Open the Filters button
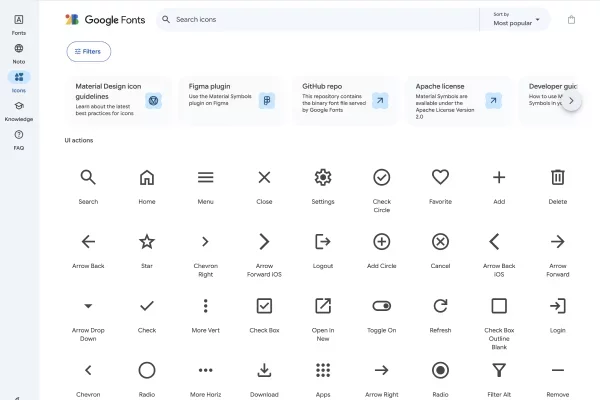Screen dimensions: 600x400 [x=88, y=51]
